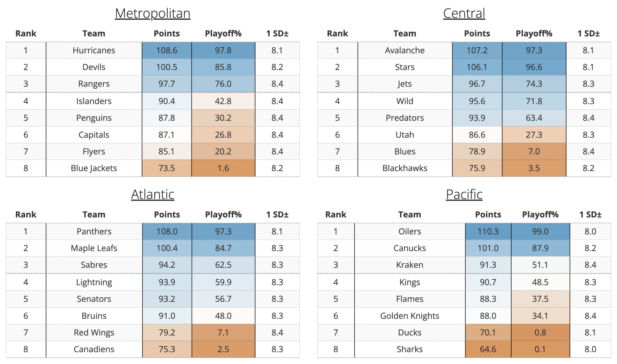Select the Pacific division heading

tap(464, 194)
